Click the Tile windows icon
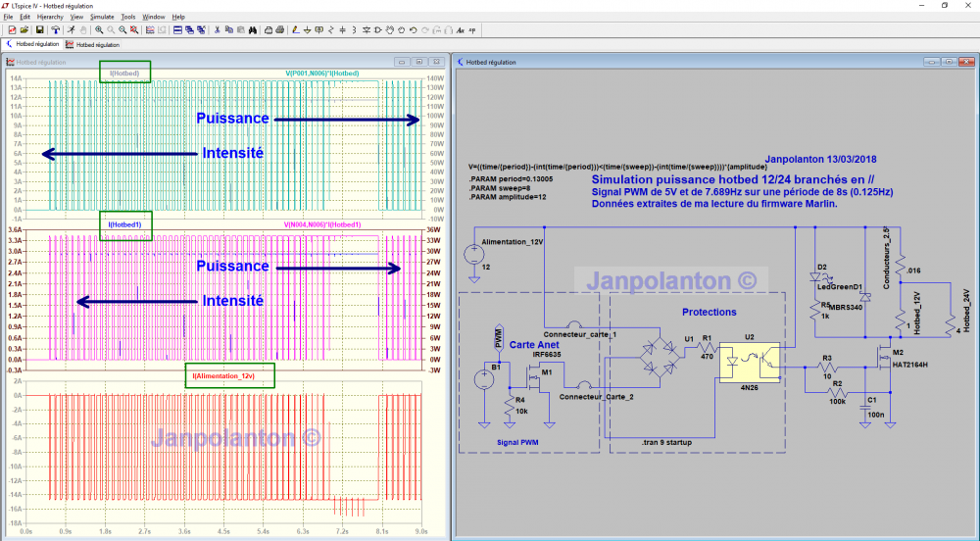 177,30
